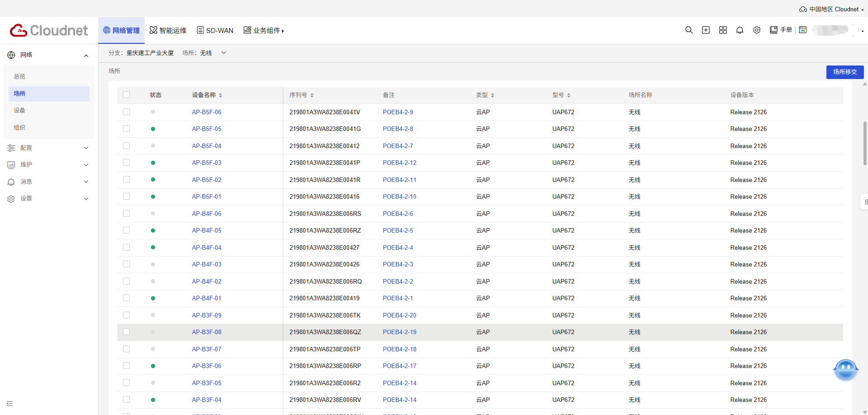Open device link AP-B4F-02
868x415 pixels.
[x=207, y=281]
